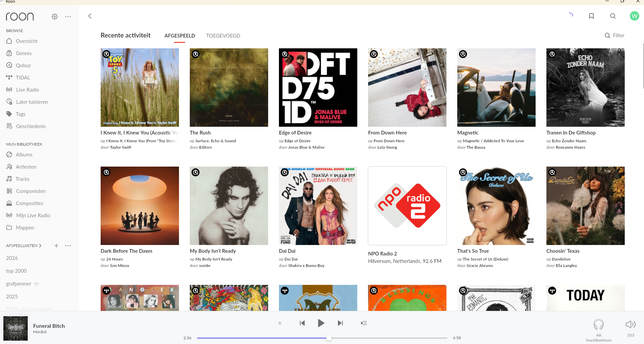
Task: Open Albums in library
Action: click(x=24, y=154)
